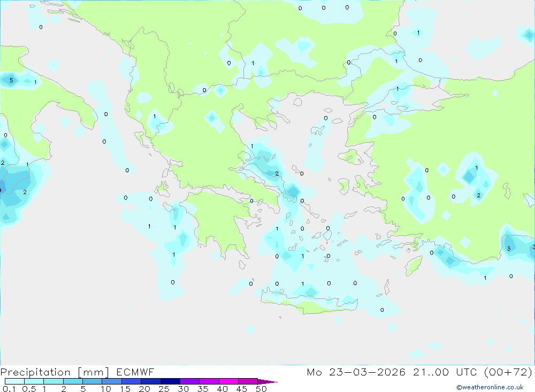Click the '0.5' legend scale label
The height and width of the screenshot is (392, 535).
click(29, 389)
